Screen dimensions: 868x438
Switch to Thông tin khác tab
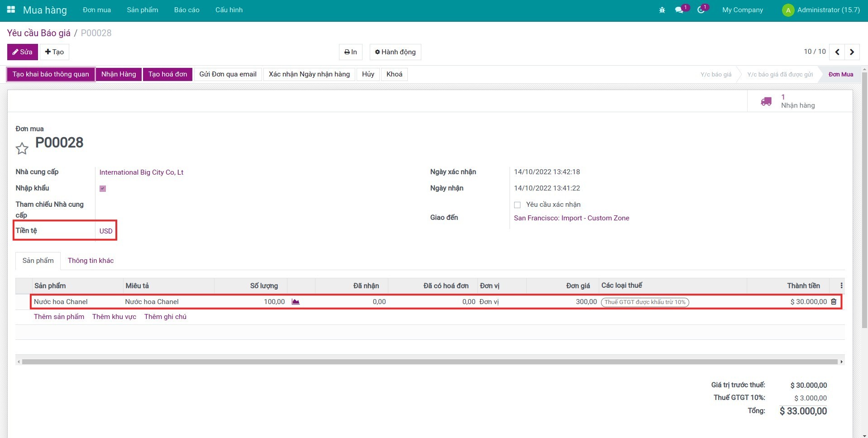(x=91, y=261)
